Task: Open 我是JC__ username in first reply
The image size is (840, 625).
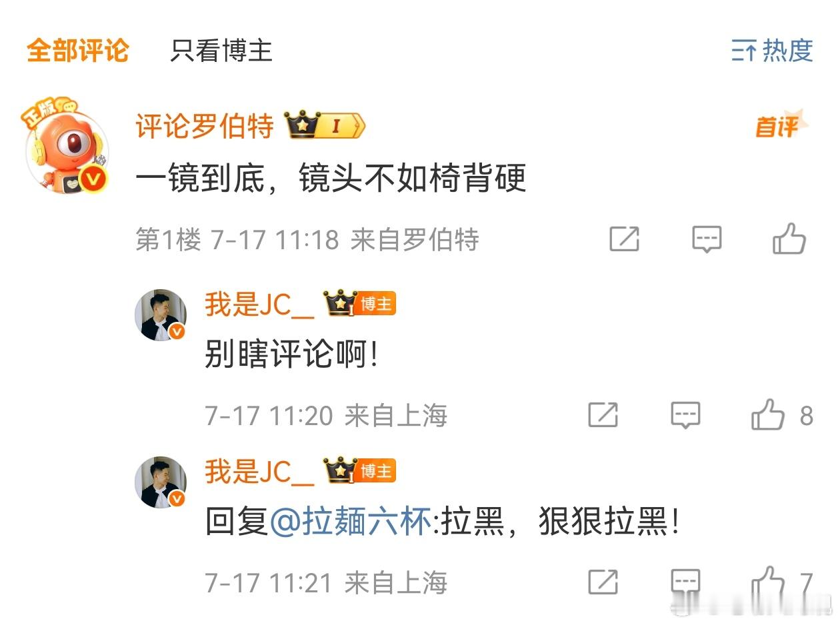Action: (x=259, y=305)
